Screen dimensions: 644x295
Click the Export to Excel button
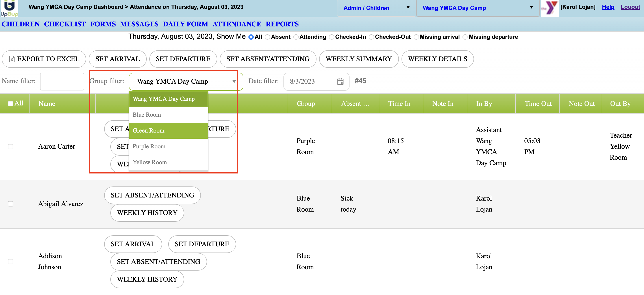44,59
